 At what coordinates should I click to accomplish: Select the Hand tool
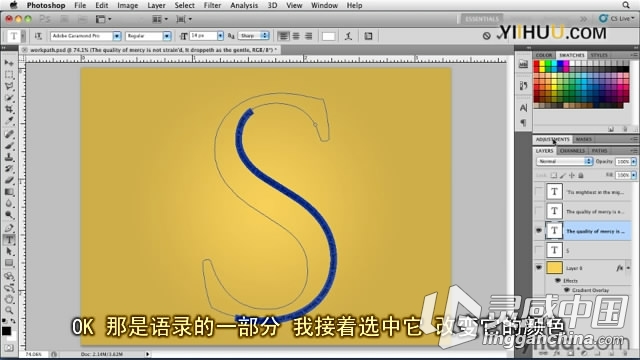(9, 299)
